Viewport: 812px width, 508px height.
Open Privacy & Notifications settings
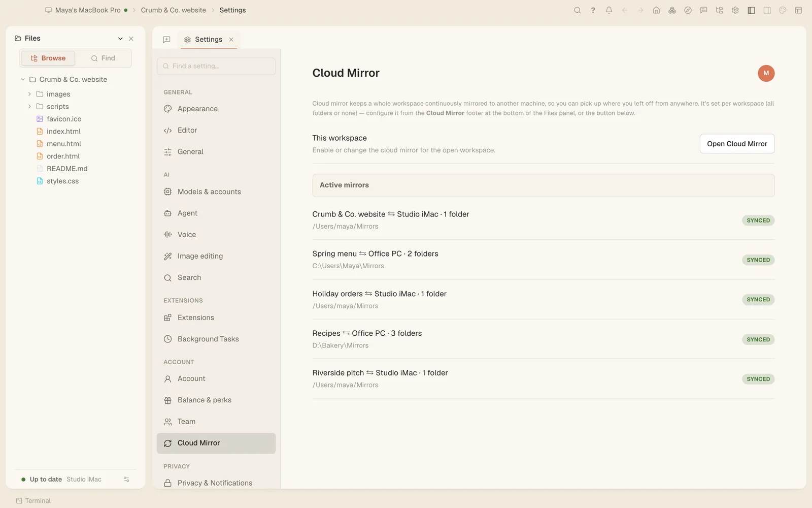(216, 483)
